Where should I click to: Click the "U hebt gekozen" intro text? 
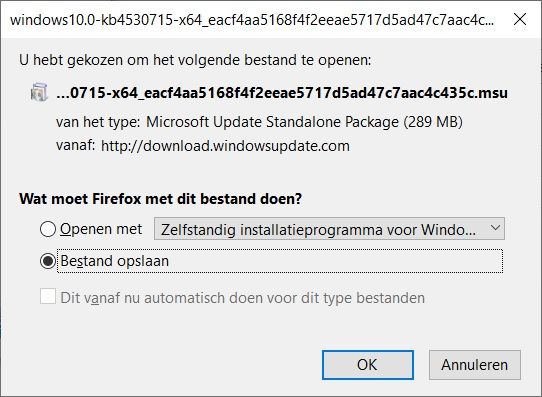(x=195, y=60)
